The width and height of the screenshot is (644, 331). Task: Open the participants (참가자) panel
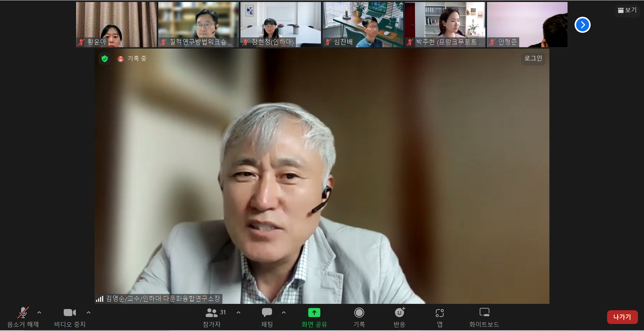(x=212, y=317)
